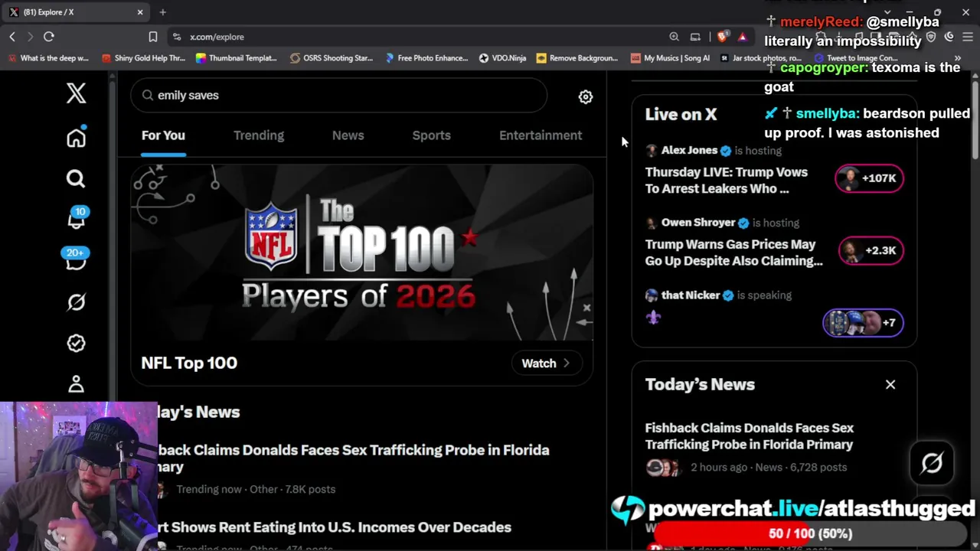The width and height of the screenshot is (980, 551).
Task: Open 'What is the deep w...' bookmark
Action: pyautogui.click(x=48, y=58)
